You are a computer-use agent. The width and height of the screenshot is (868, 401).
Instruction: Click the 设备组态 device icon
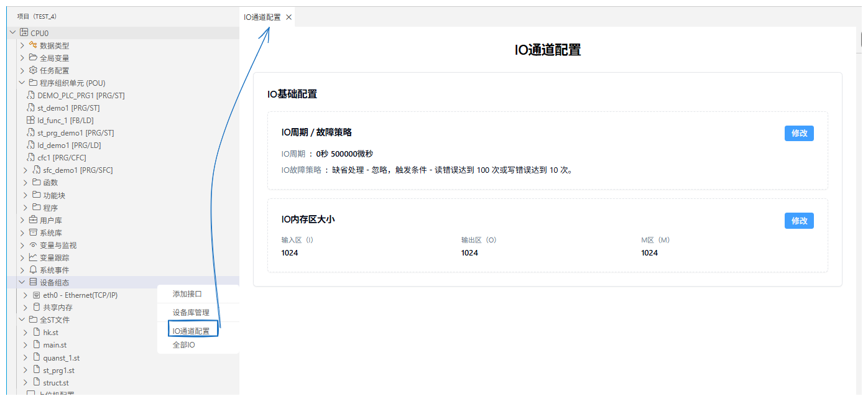click(33, 282)
